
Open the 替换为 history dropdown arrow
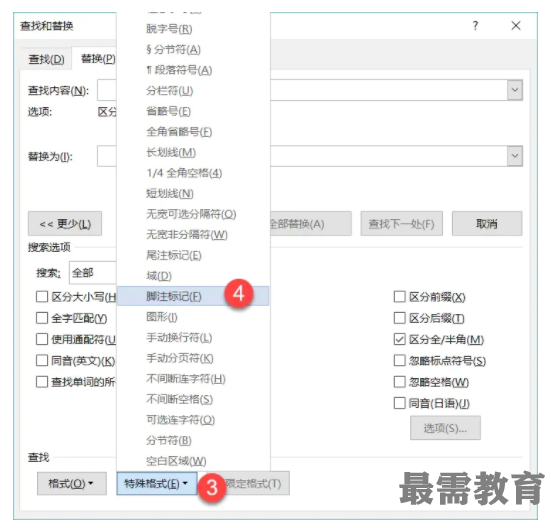coord(514,156)
